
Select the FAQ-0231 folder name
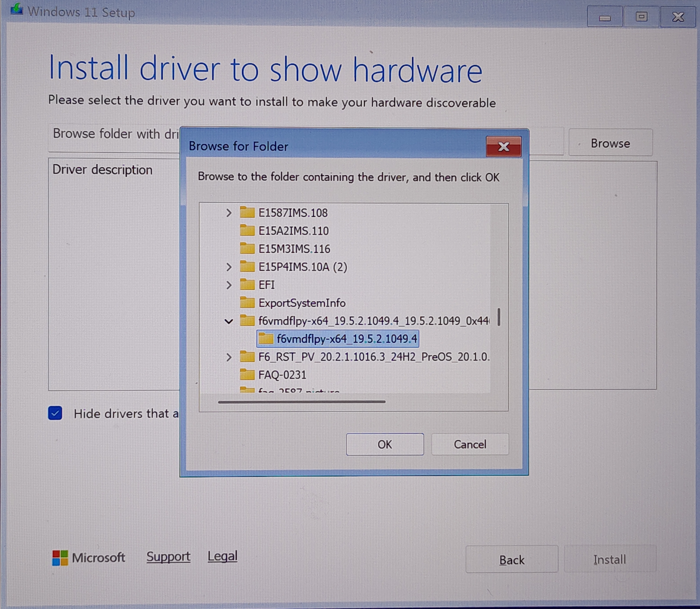[x=282, y=375]
